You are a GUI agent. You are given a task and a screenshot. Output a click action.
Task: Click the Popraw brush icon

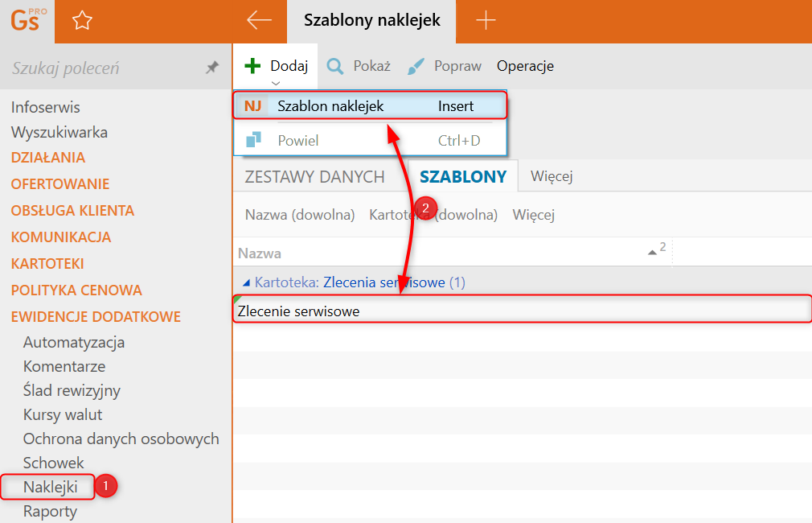416,66
